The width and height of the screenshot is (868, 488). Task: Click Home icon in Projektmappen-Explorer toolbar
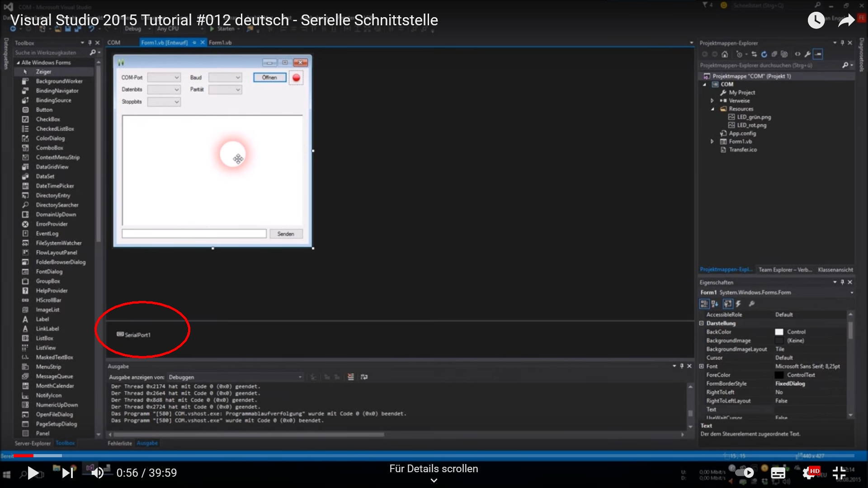pos(725,54)
